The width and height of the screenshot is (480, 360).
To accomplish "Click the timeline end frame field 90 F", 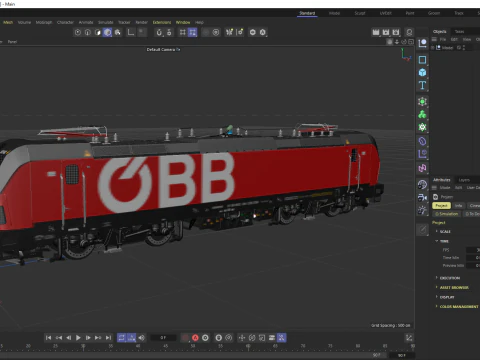I will coord(402,355).
